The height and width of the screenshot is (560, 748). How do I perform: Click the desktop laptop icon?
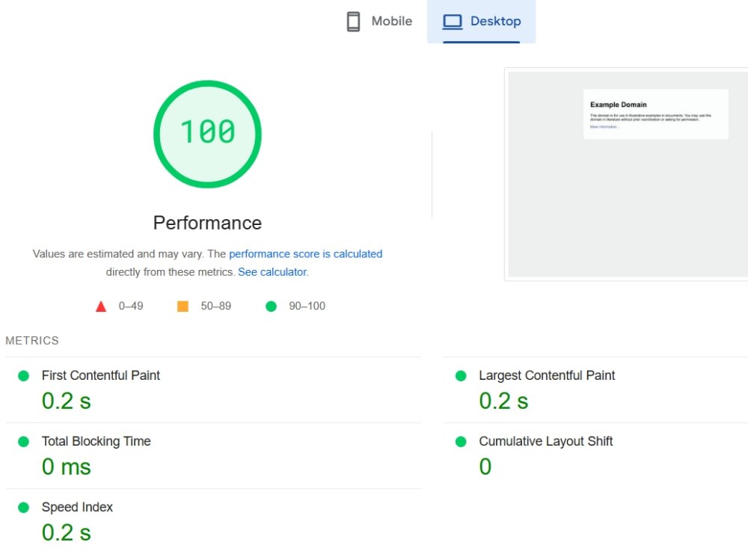pyautogui.click(x=453, y=22)
